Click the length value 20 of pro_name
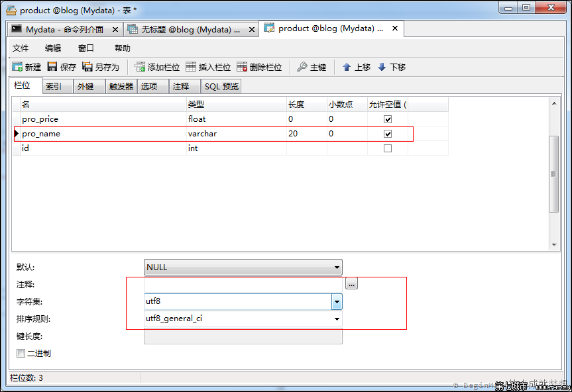 [x=306, y=134]
